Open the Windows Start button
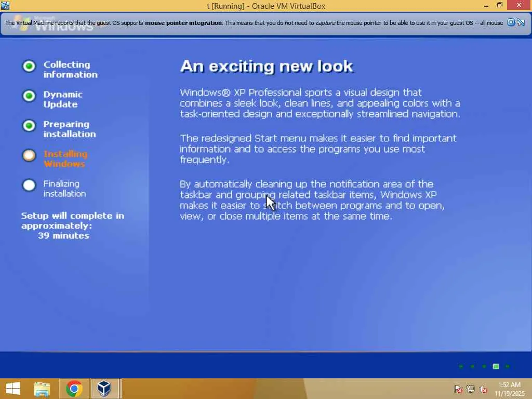 (x=13, y=389)
